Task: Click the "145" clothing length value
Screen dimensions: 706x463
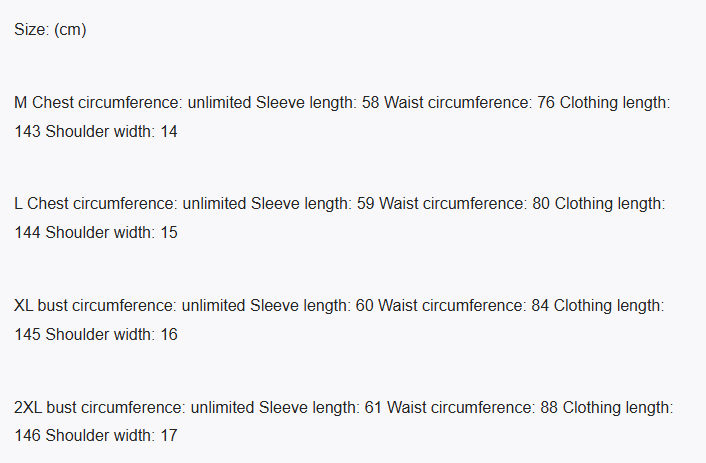Action: pyautogui.click(x=27, y=334)
